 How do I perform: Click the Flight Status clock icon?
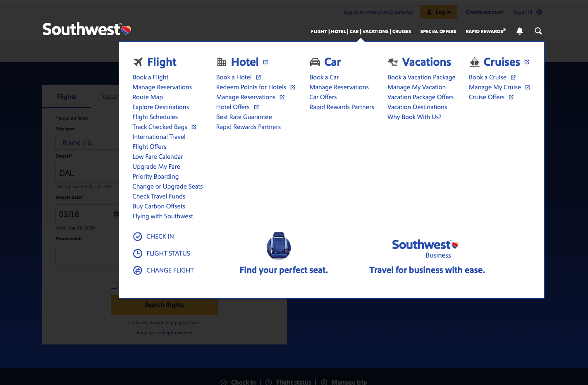137,253
